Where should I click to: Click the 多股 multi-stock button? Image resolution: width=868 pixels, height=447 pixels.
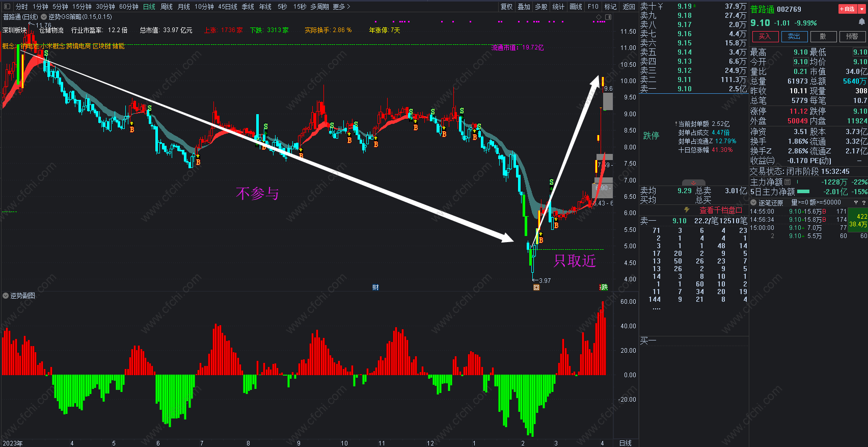pos(541,7)
